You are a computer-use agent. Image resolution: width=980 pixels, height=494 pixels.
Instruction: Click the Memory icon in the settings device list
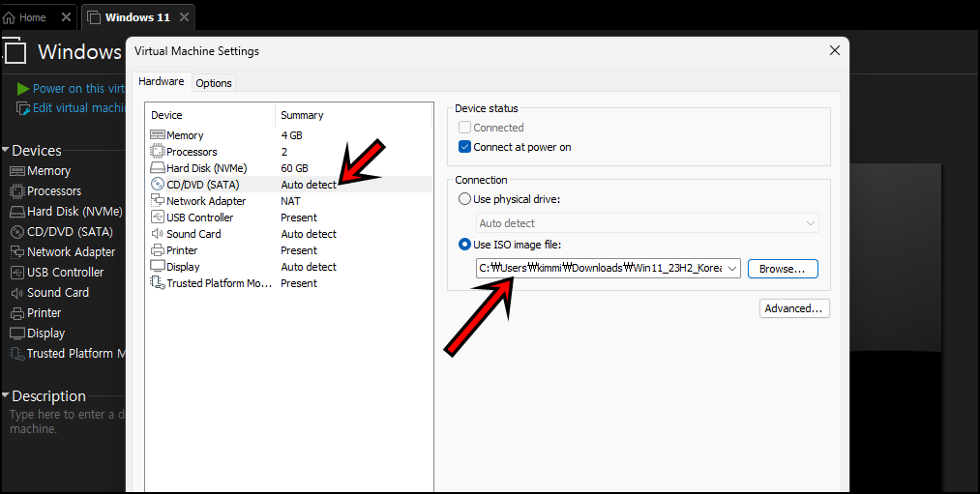pos(158,135)
